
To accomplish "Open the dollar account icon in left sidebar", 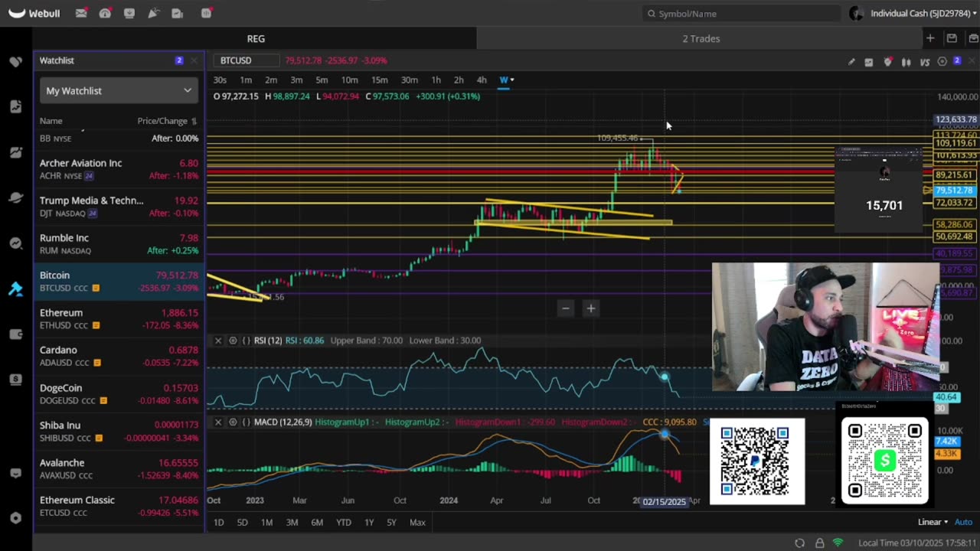I will pyautogui.click(x=15, y=380).
